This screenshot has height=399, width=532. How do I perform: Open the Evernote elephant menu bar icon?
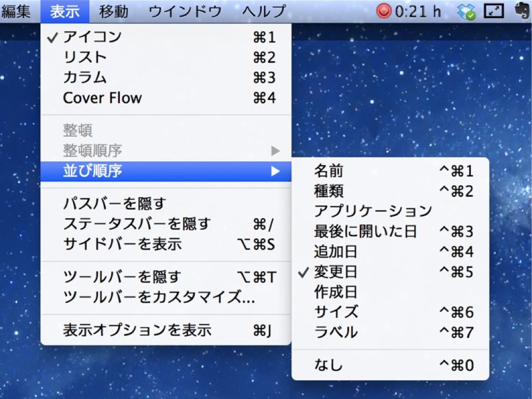(x=522, y=11)
